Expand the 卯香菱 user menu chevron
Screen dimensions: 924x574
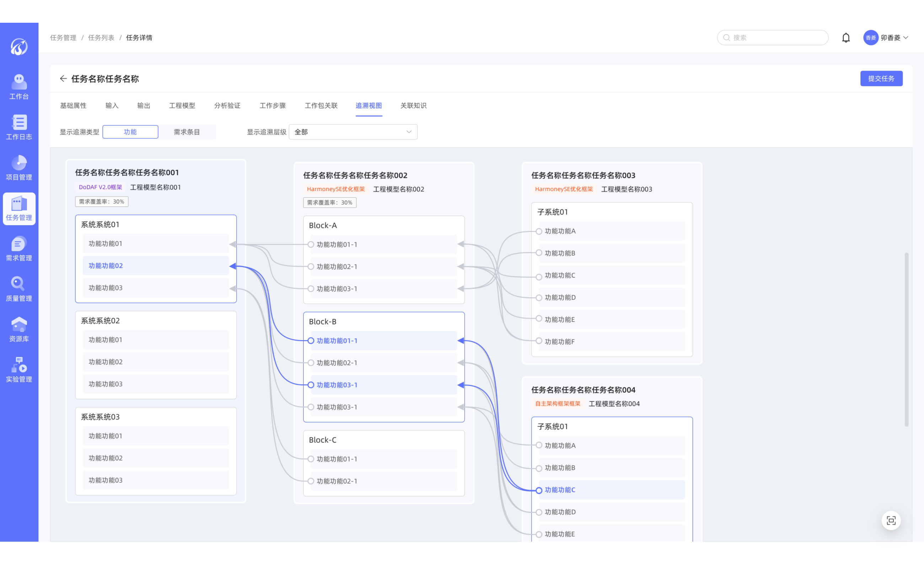(906, 38)
